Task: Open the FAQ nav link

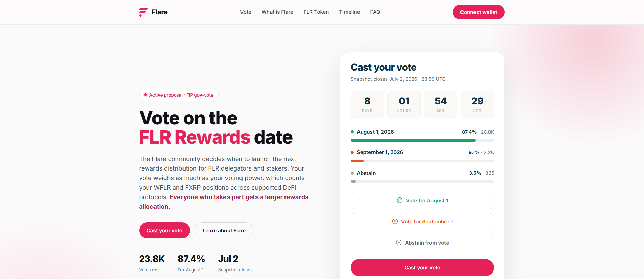Action: [x=375, y=12]
